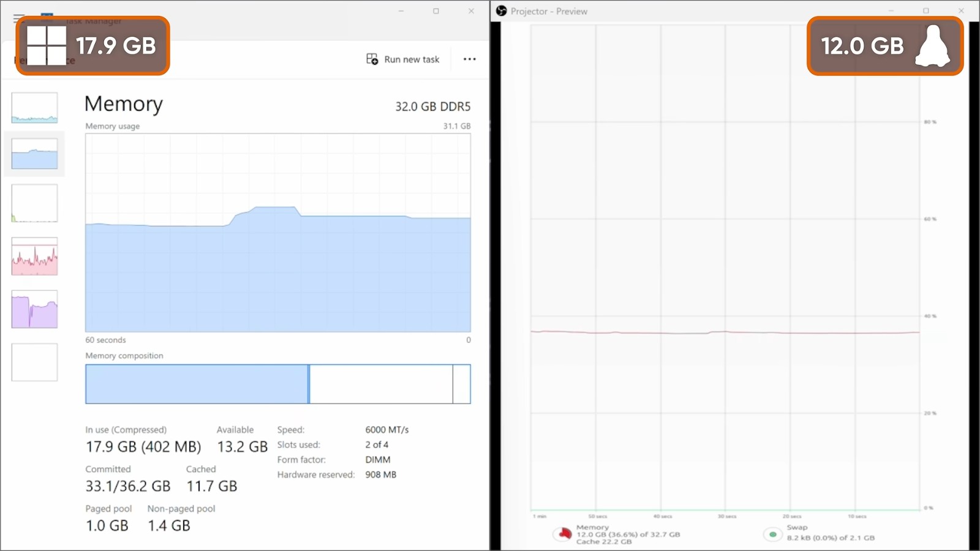Click the "12.0 GB (36.6%) of 32.7 GB" memory readout
This screenshot has width=980, height=551.
[628, 534]
